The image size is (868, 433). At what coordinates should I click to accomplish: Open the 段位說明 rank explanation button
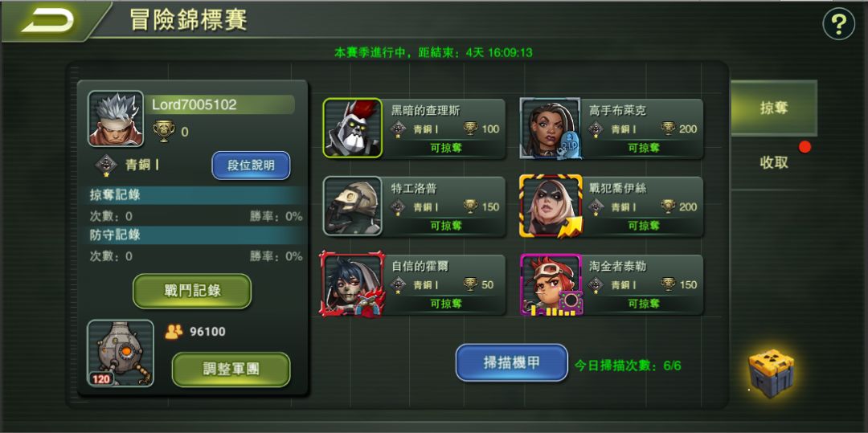point(251,165)
